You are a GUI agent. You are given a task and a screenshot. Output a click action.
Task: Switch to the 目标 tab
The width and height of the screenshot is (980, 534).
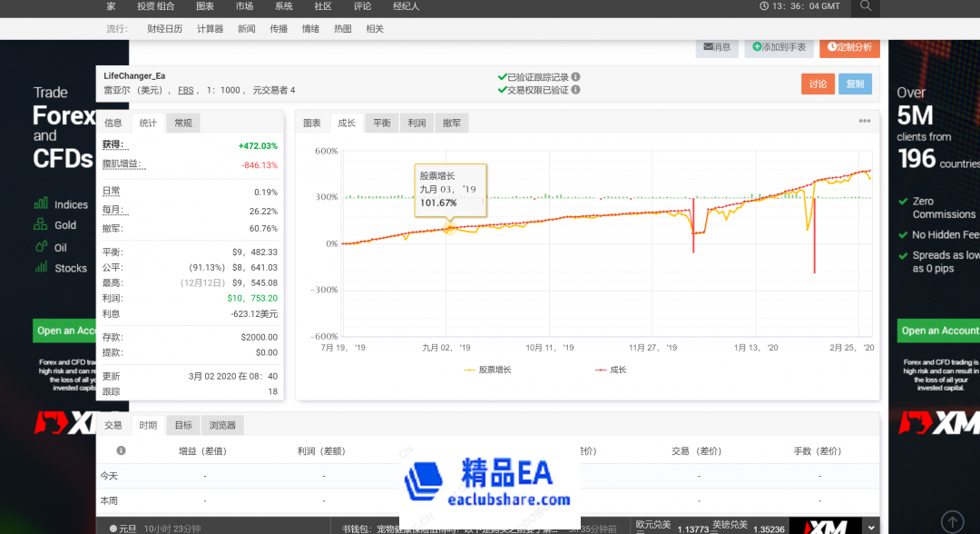pos(183,425)
